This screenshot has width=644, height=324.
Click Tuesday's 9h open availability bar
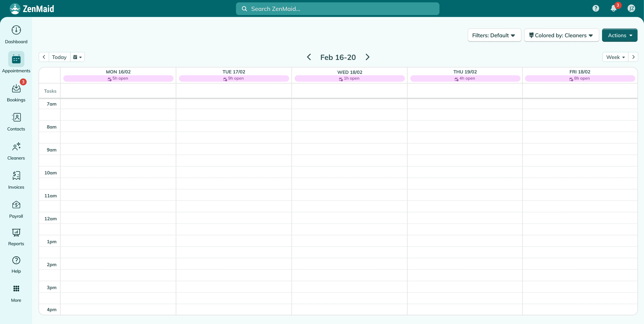[x=234, y=78]
